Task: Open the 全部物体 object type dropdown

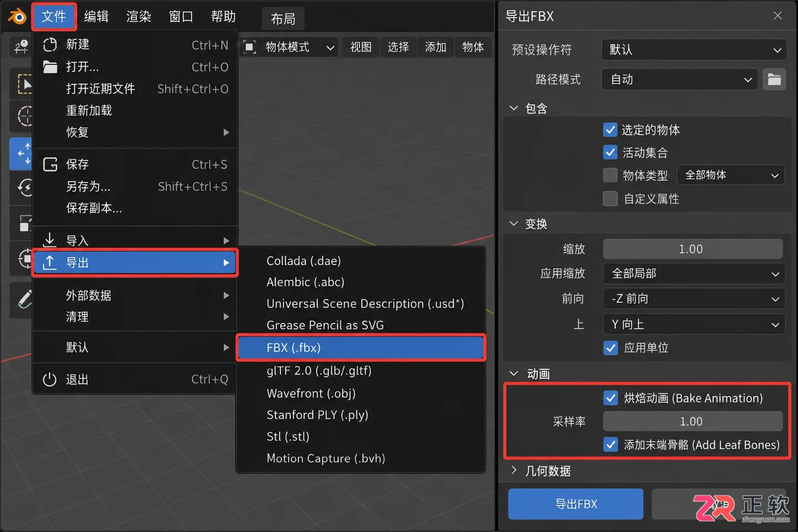Action: (731, 175)
